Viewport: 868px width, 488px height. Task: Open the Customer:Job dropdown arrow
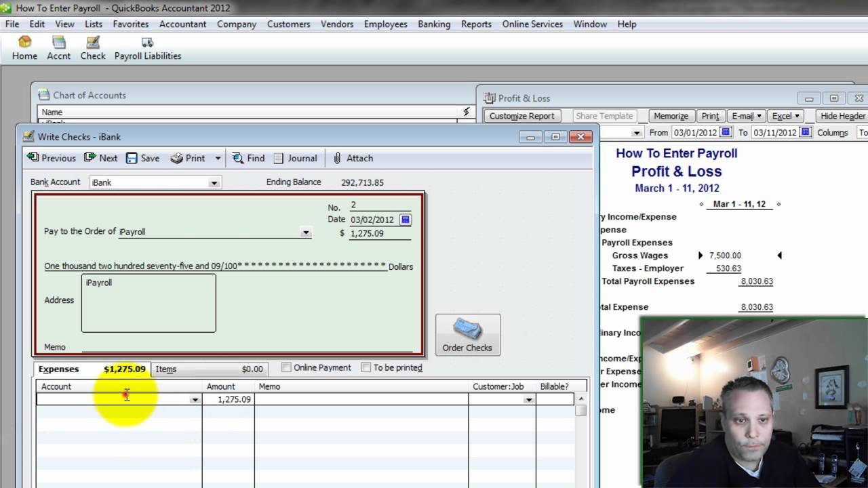click(528, 400)
